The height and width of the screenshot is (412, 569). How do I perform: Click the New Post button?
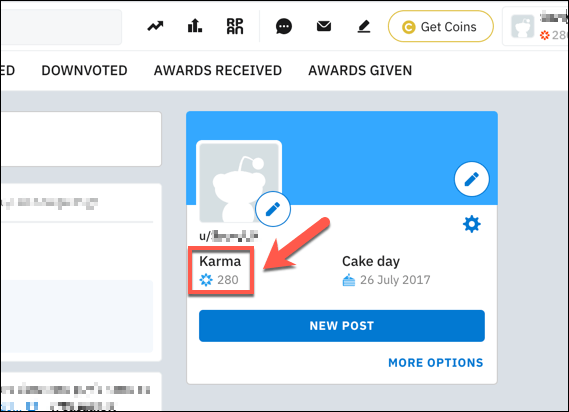click(342, 326)
